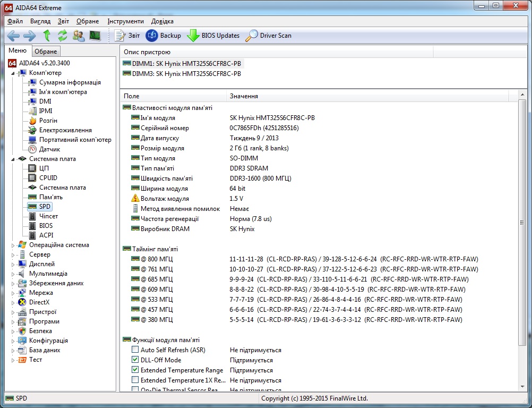Open the Тест tree item

[x=30, y=360]
